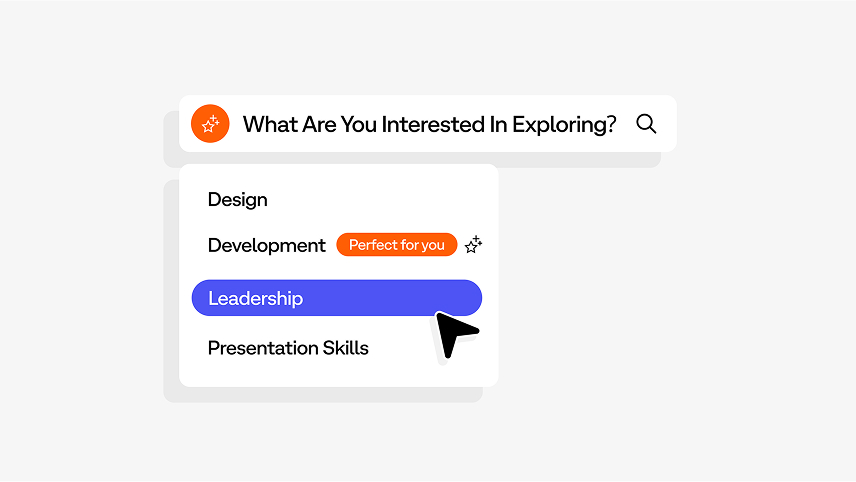The height and width of the screenshot is (482, 856).
Task: Click the 'Development' text label
Action: pos(266,246)
